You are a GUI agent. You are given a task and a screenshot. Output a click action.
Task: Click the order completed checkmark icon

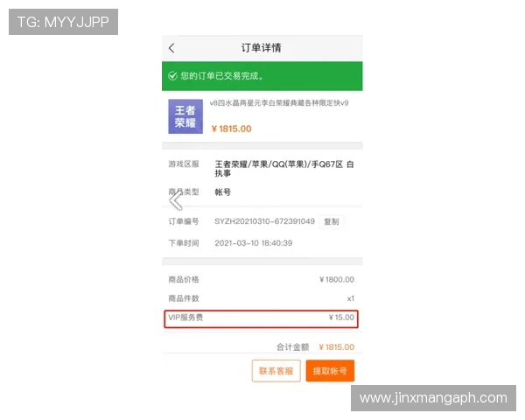(x=172, y=76)
